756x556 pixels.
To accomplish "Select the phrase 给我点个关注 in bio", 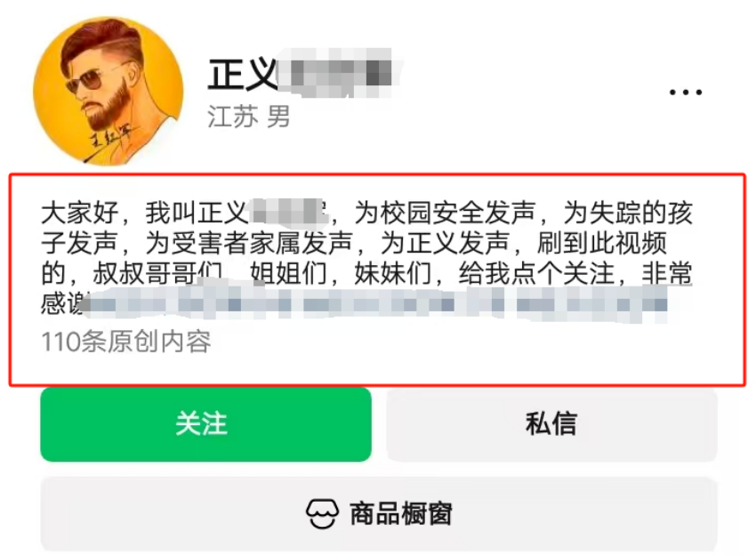I will pos(536,273).
